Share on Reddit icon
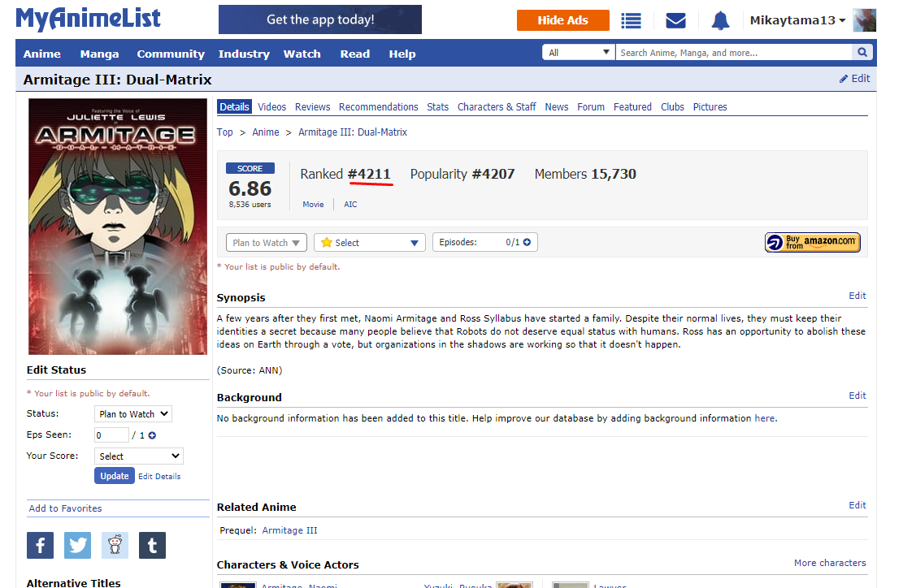Screen dimensions: 903x588 click(x=115, y=545)
